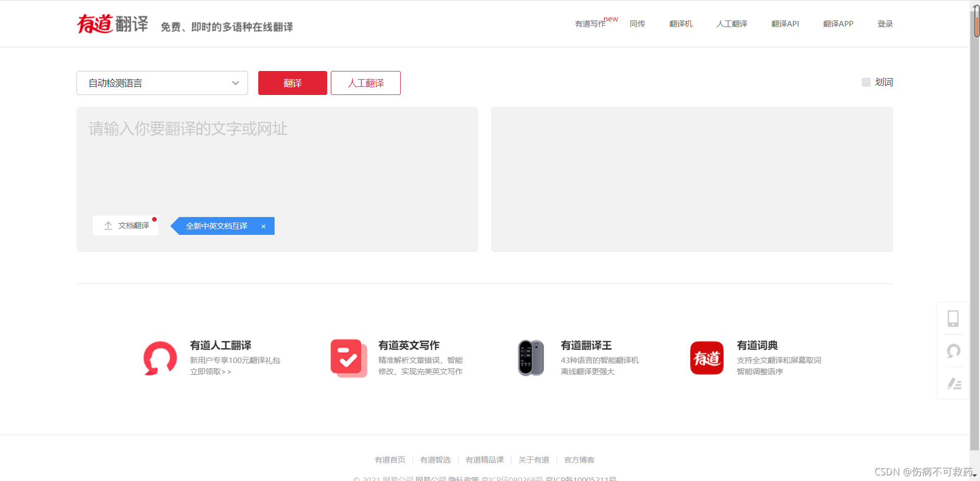Click the document upload arrow icon
This screenshot has height=481, width=980.
(x=108, y=226)
